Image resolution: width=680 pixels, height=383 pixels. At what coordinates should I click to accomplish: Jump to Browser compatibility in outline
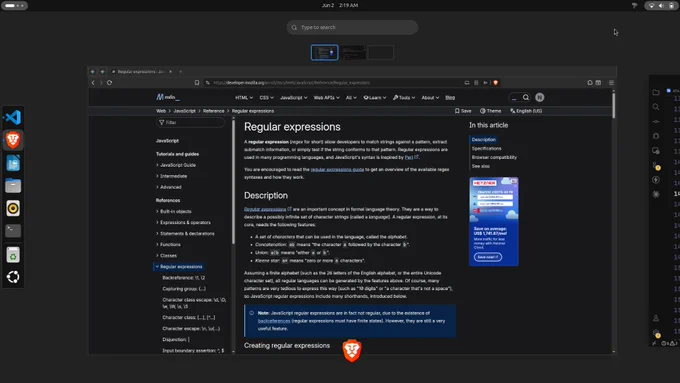(x=494, y=157)
